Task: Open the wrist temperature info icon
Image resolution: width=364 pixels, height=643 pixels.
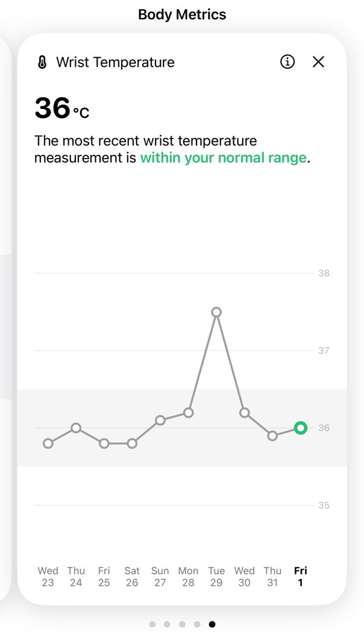Action: pyautogui.click(x=287, y=62)
